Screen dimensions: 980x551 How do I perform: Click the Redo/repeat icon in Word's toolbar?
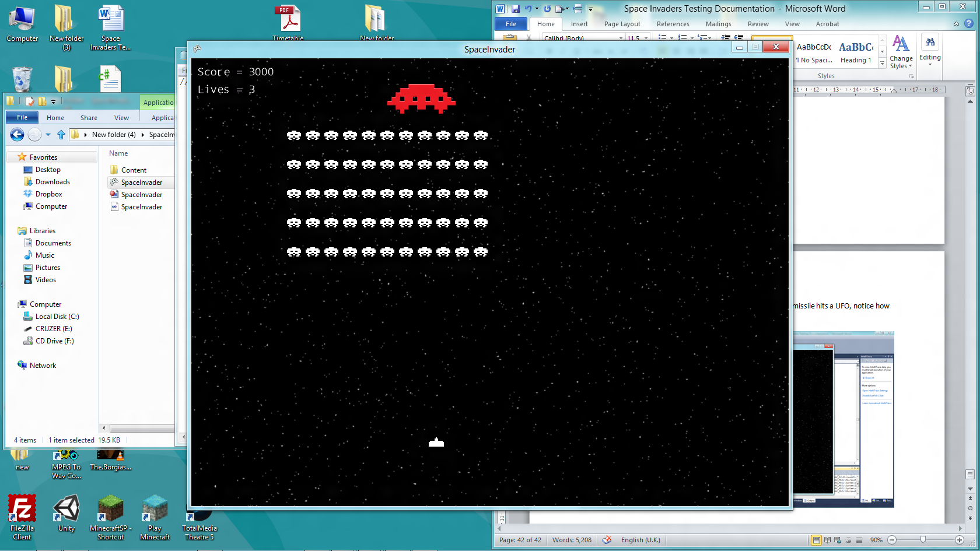coord(547,9)
